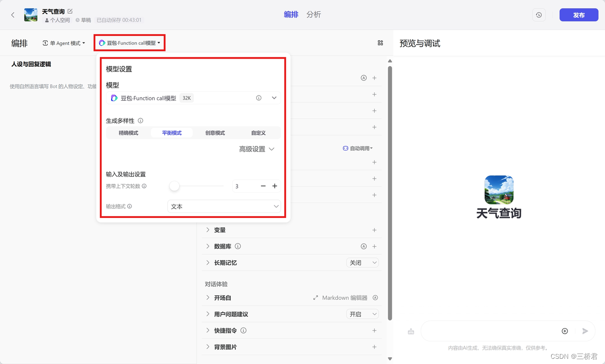Expand the 长期记忆 section

click(207, 263)
